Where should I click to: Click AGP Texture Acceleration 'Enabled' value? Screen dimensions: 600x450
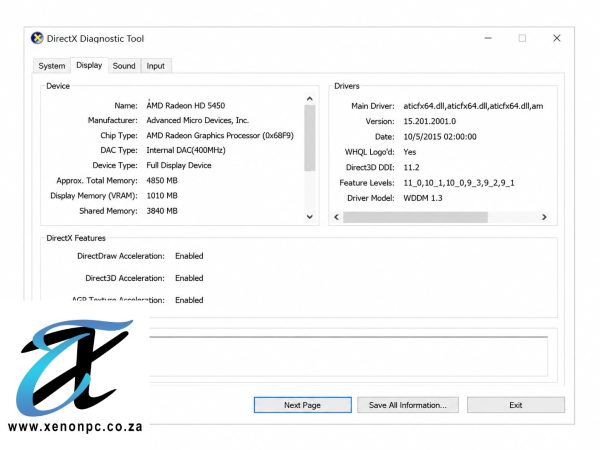tap(189, 300)
